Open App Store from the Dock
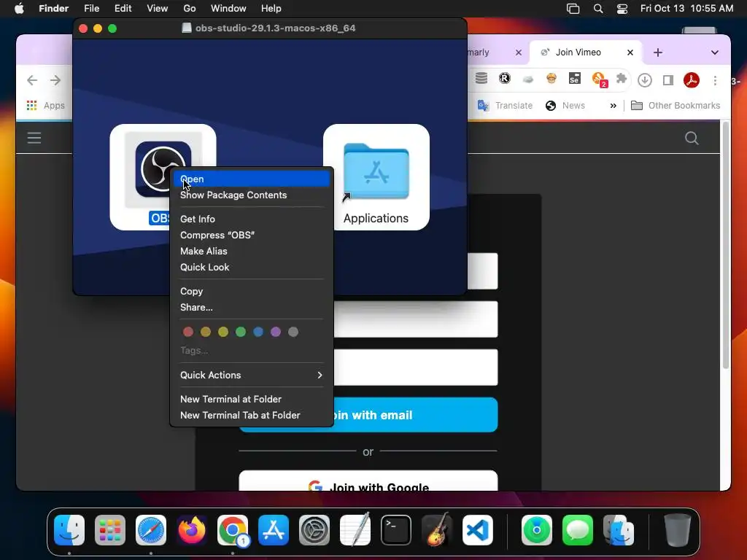Viewport: 747px width, 560px height. click(x=274, y=530)
